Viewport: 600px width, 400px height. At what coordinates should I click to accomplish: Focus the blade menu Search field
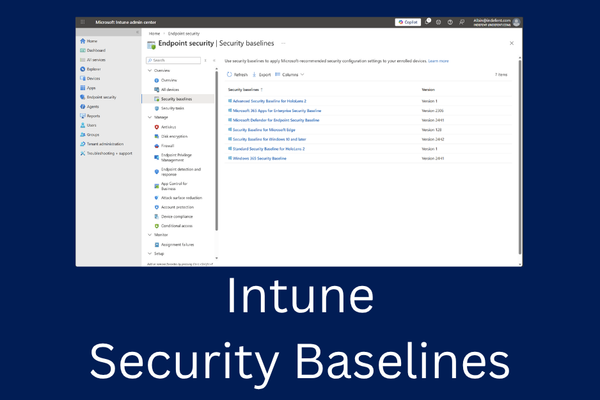[x=173, y=60]
